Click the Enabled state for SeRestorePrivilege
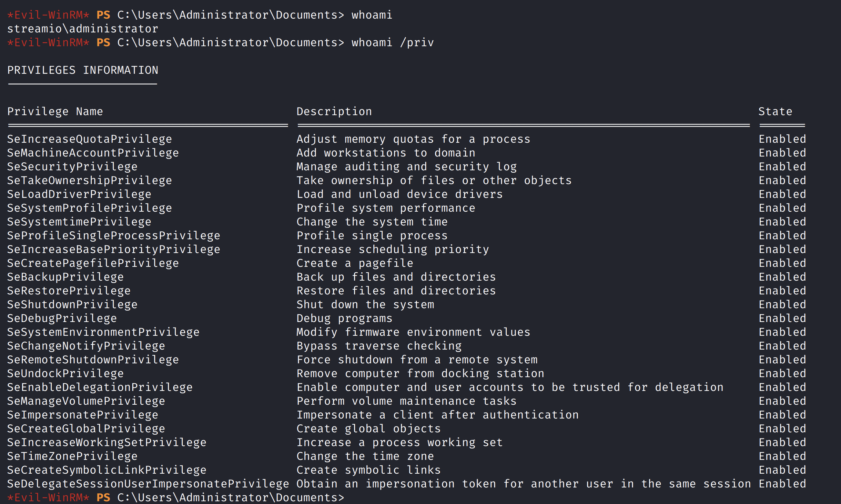This screenshot has height=504, width=841. tap(782, 291)
